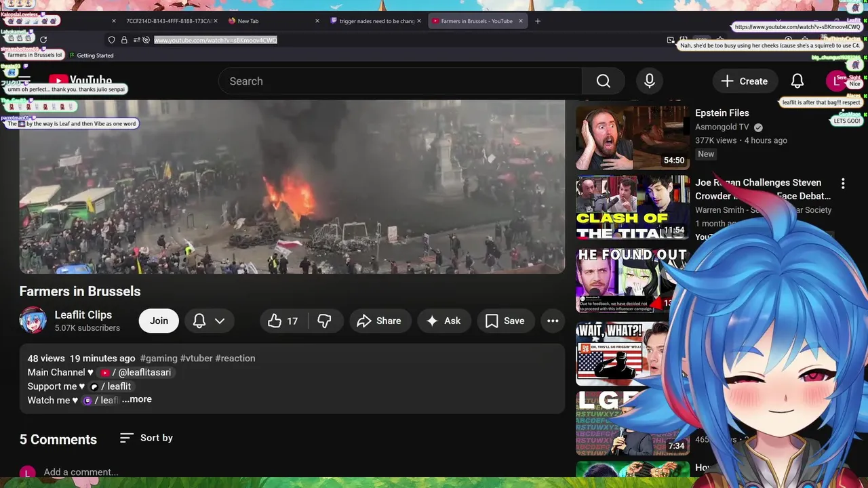This screenshot has height=488, width=868.
Task: Open Leaflit Clips channel avatar
Action: point(33,321)
